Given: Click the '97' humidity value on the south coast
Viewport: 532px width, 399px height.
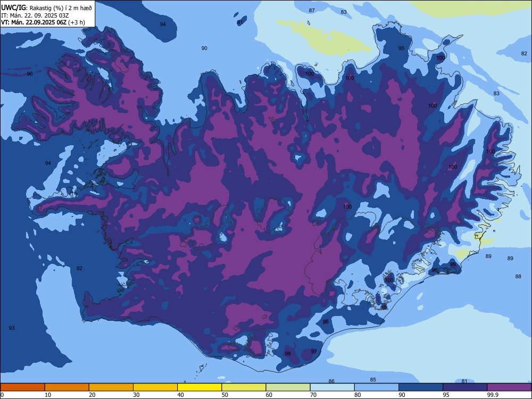Looking at the screenshot, I should pyautogui.click(x=314, y=352).
